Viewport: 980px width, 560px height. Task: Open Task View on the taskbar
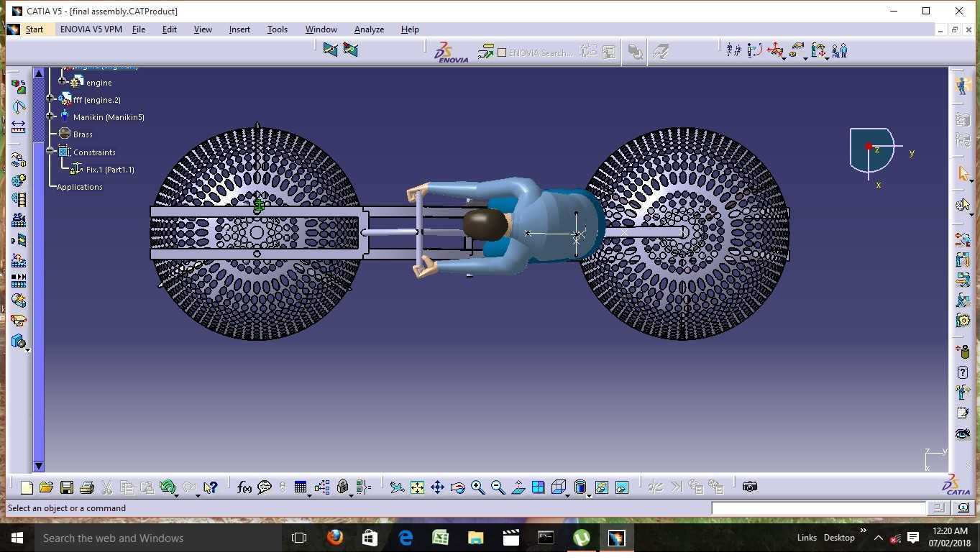pos(299,538)
